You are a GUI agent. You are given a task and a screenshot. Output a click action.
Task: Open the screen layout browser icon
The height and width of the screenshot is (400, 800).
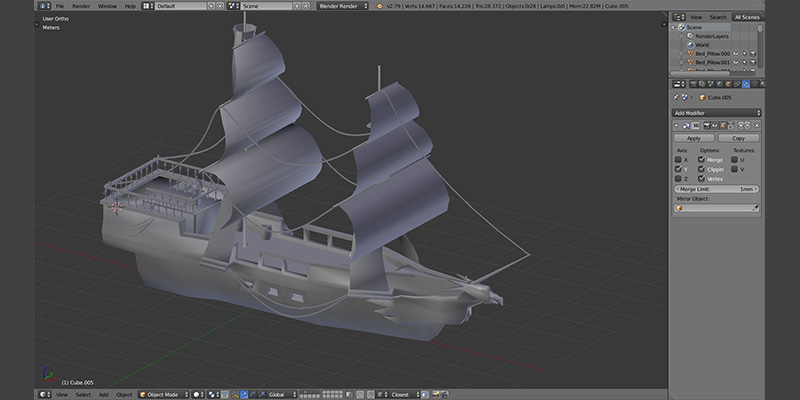click(x=147, y=6)
